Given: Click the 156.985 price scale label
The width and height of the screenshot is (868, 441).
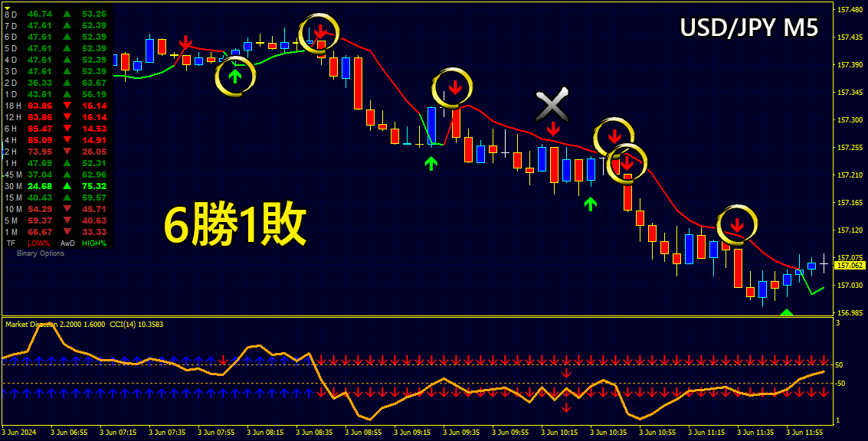Looking at the screenshot, I should tap(850, 312).
